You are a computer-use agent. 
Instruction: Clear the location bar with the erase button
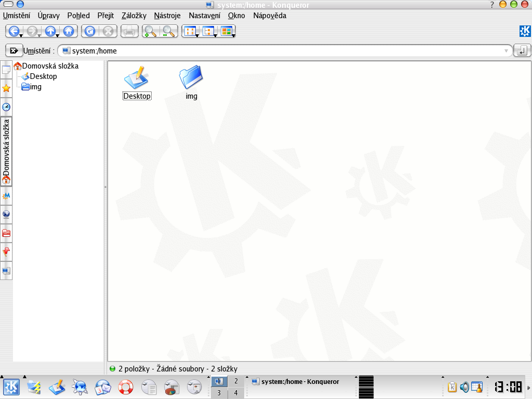click(x=14, y=51)
